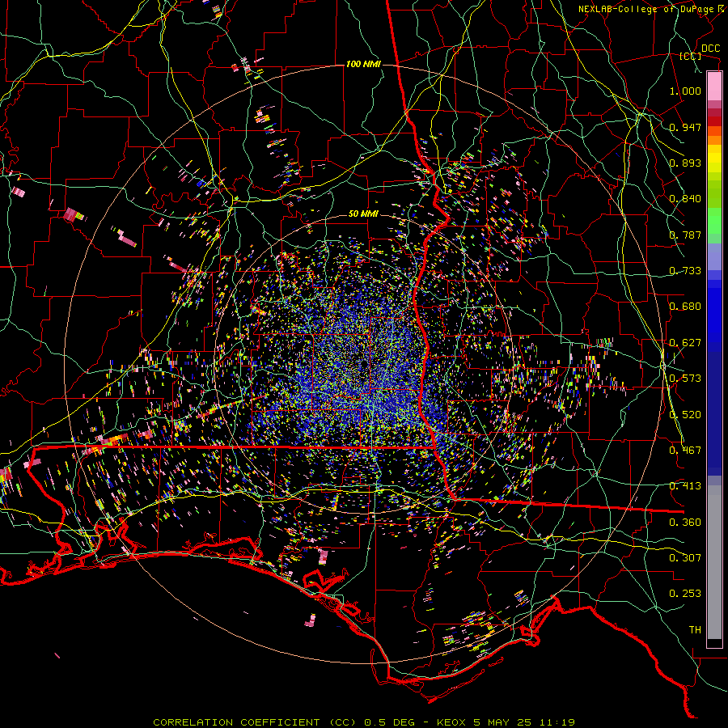Click the 0.947 scale value

[685, 127]
